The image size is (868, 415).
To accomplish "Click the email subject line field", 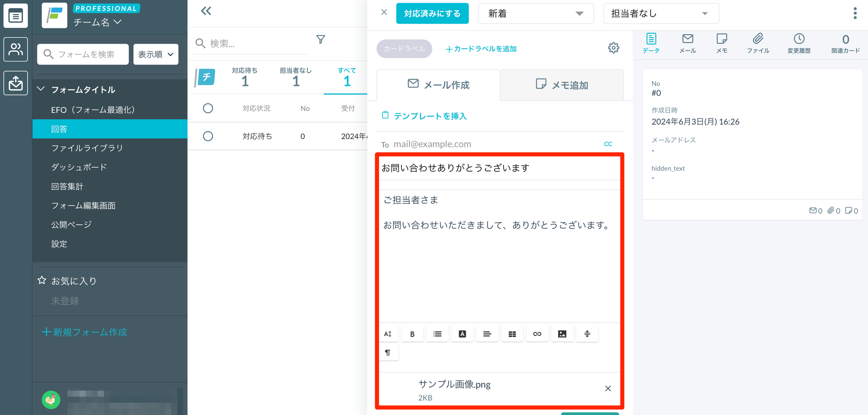I will [500, 168].
